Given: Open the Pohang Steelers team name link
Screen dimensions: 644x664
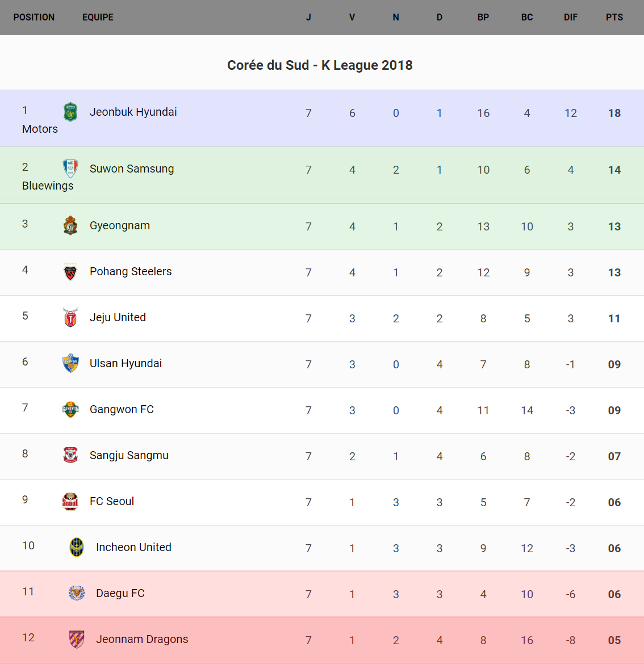Looking at the screenshot, I should [x=131, y=272].
